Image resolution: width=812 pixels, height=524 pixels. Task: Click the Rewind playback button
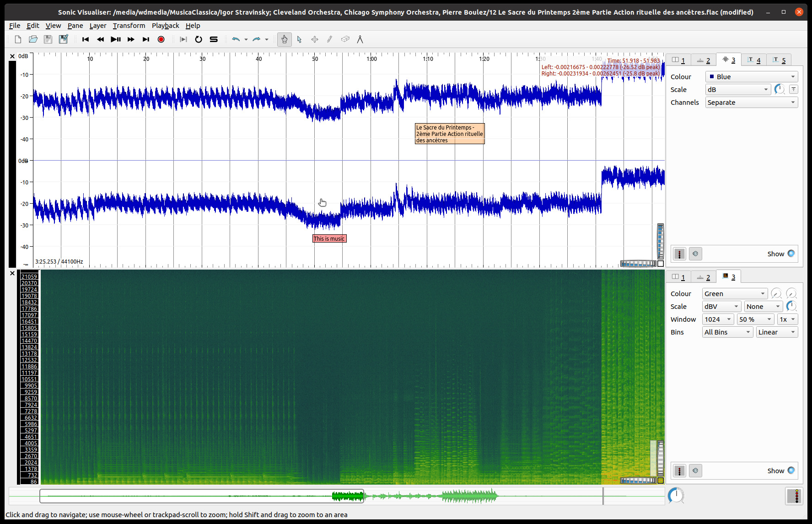(101, 39)
